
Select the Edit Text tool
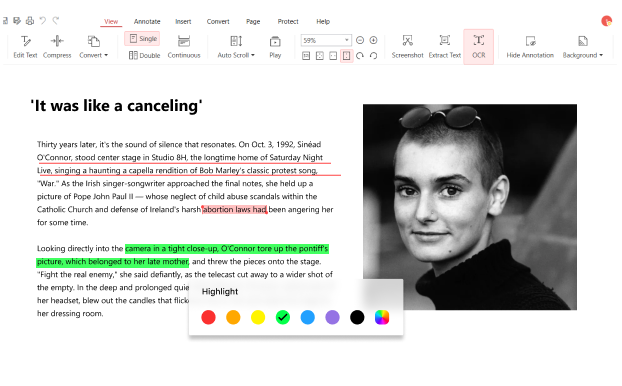pyautogui.click(x=25, y=46)
